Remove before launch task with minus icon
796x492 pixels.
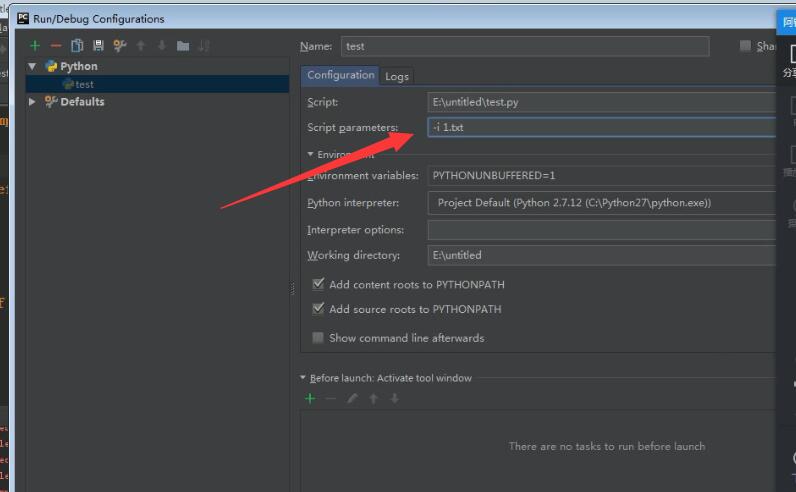(x=331, y=399)
